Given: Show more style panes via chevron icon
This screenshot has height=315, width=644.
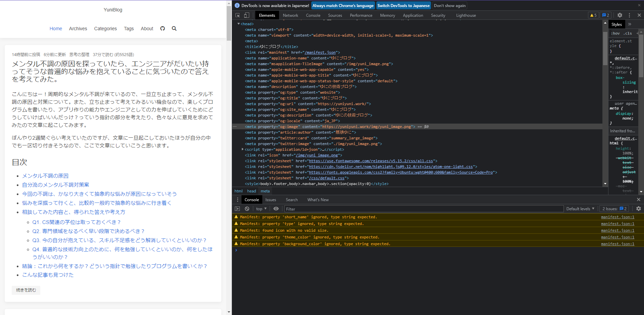Looking at the screenshot, I should point(630,24).
